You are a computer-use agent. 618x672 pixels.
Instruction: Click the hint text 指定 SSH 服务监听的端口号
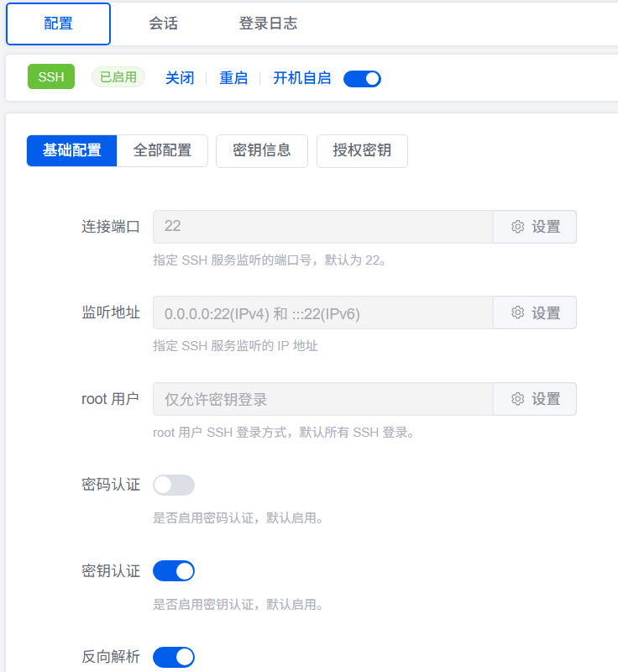(x=270, y=260)
